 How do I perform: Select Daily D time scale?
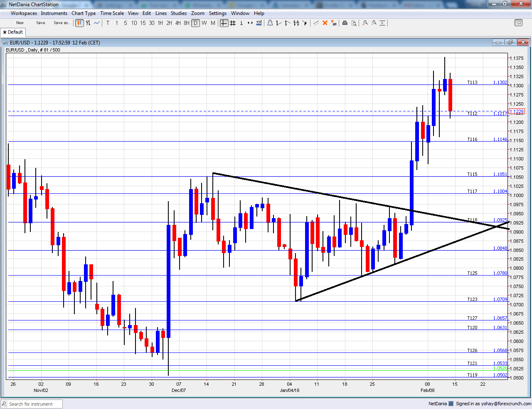point(195,23)
